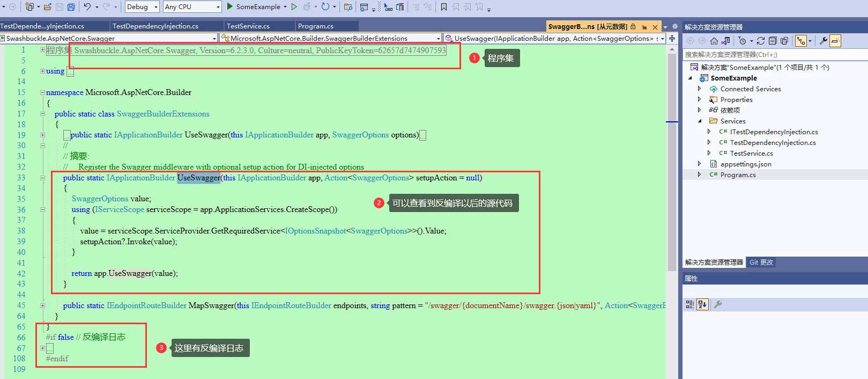Click Pending Changes Filter clock icon
The width and height of the screenshot is (868, 379).
point(742,41)
